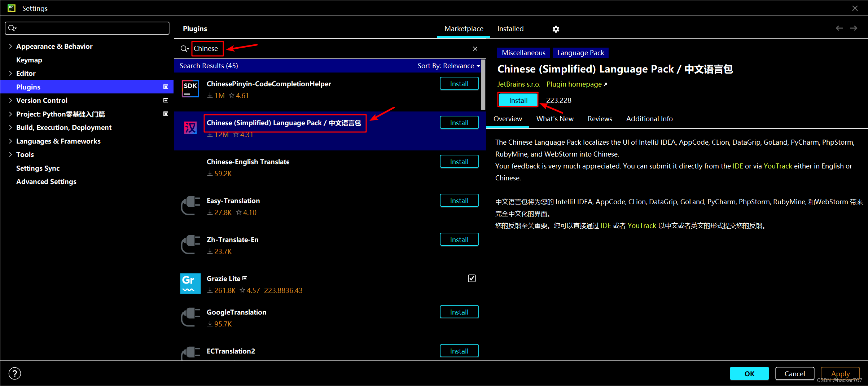The image size is (868, 386).
Task: Open the Sort By: Relevance dropdown
Action: [449, 66]
